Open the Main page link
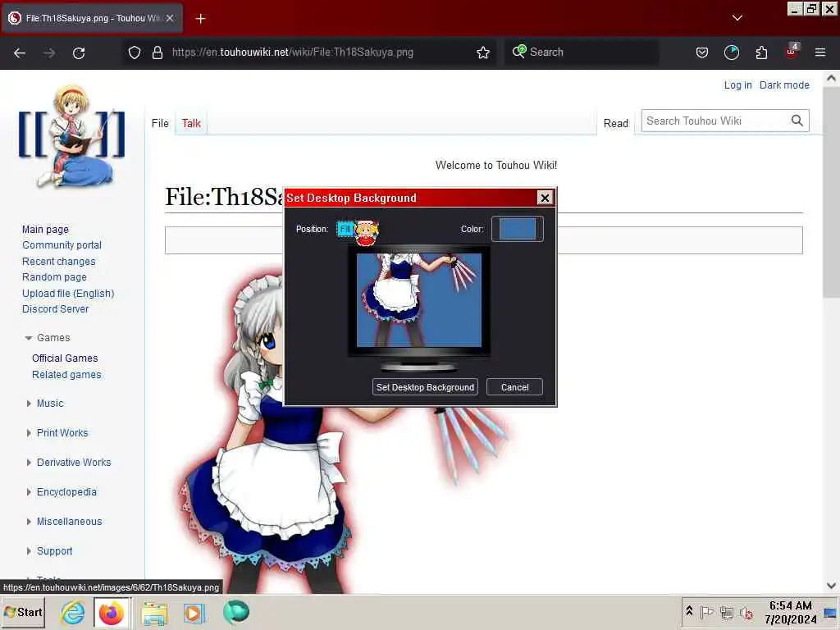Screen dimensions: 840x630 tap(46, 230)
